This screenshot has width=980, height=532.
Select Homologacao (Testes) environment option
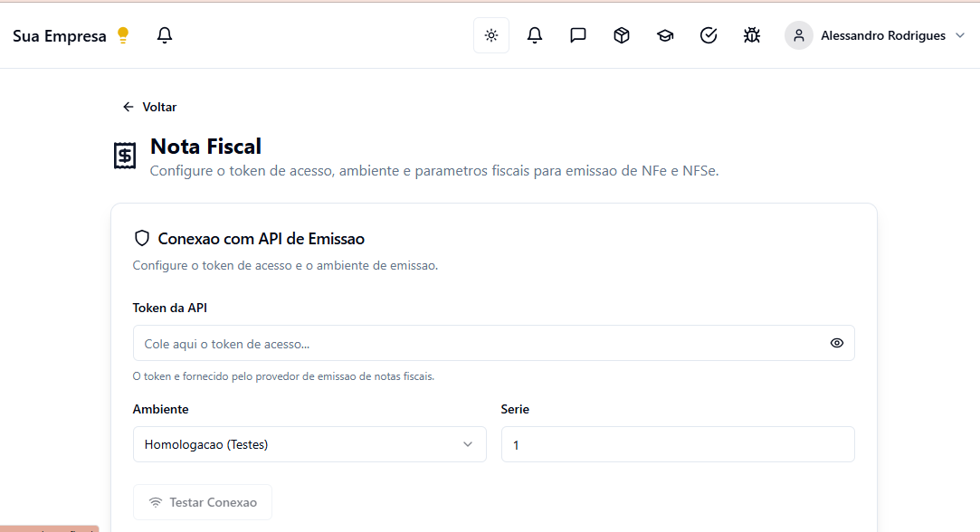click(x=309, y=444)
